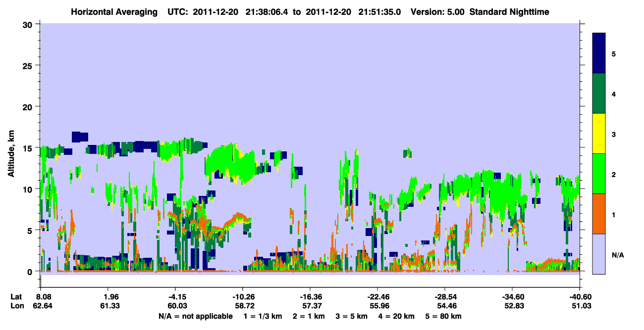
Task: Click the '4 = 20 km' caption
Action: pos(397,316)
